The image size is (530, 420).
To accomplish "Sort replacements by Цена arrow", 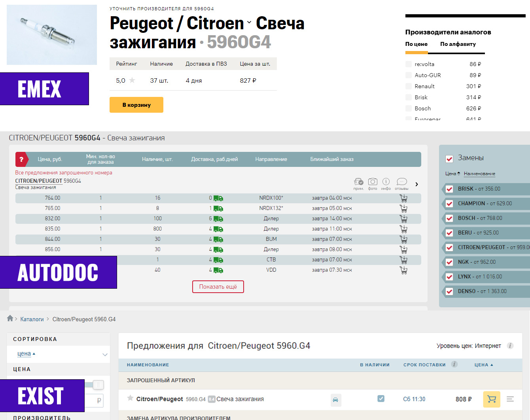I will coord(459,173).
